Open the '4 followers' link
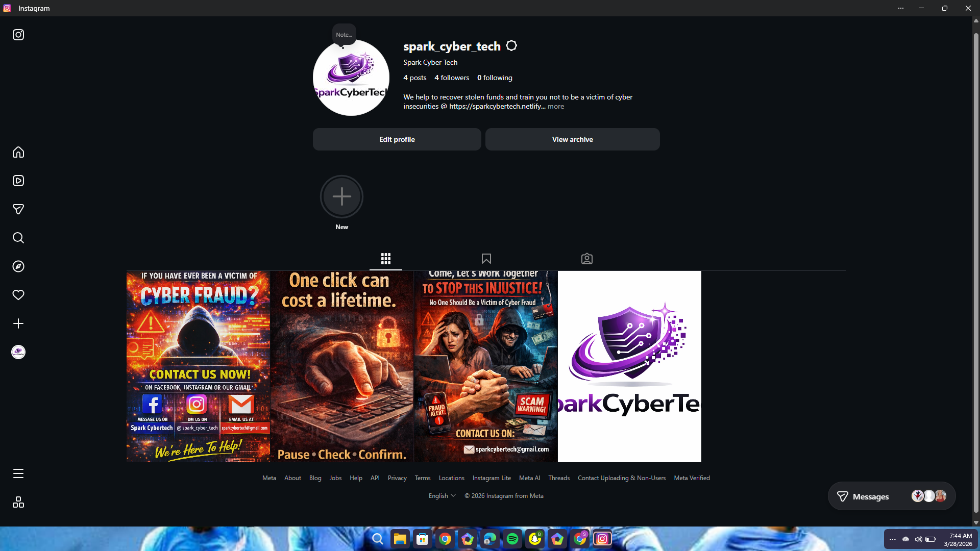This screenshot has height=551, width=980. click(452, 78)
